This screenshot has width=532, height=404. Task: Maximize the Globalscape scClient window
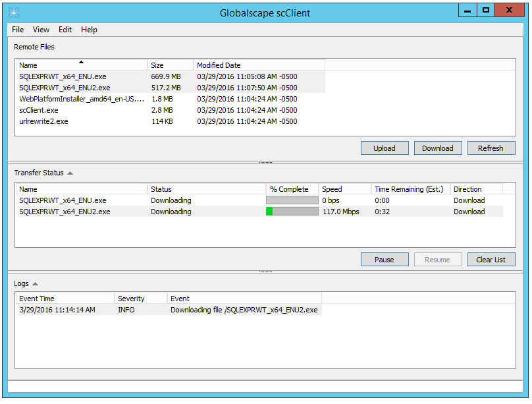[x=485, y=10]
